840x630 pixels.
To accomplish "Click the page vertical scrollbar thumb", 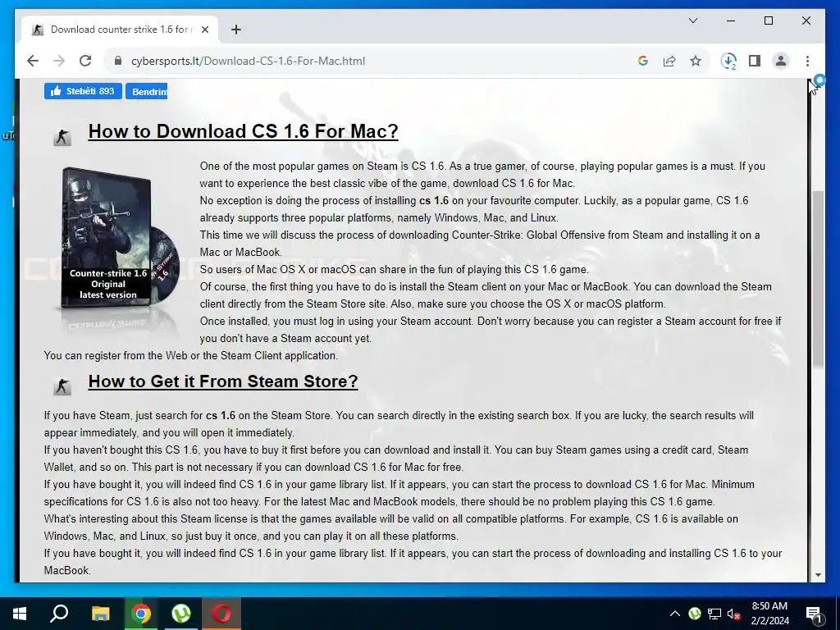I will coord(818,279).
